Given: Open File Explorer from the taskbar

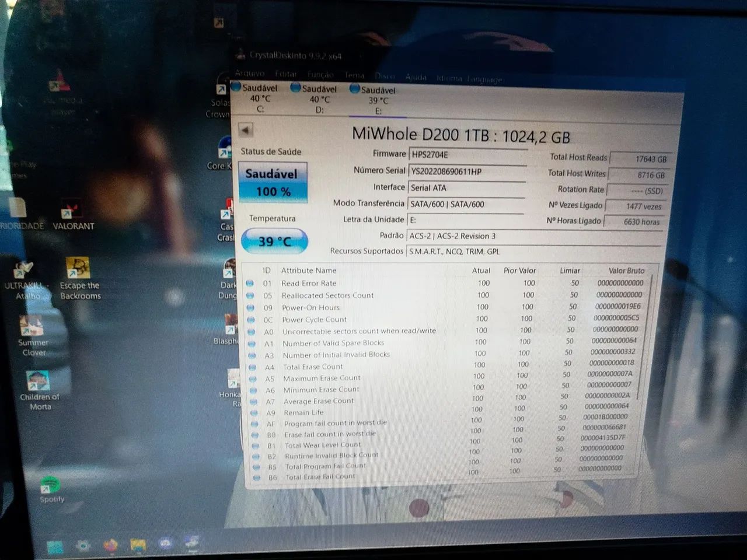Looking at the screenshot, I should pyautogui.click(x=138, y=544).
